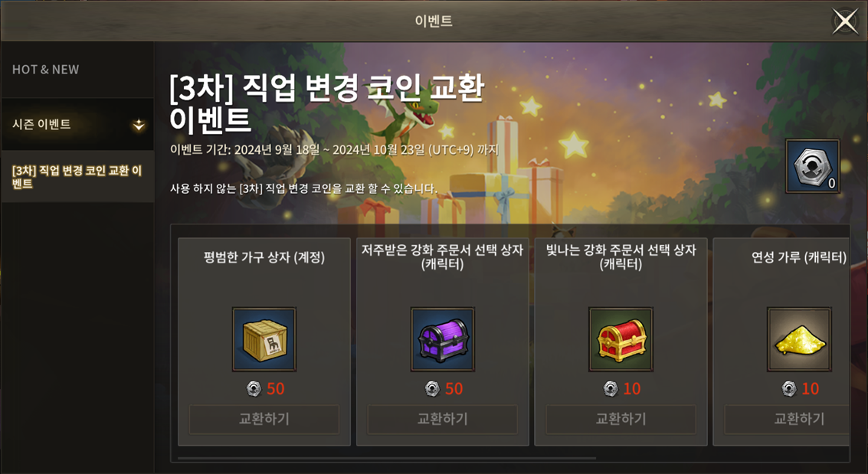Click 교환하기 under 빛나는 강화 주문서 상자
Viewport: 868px width, 474px height.
click(621, 419)
